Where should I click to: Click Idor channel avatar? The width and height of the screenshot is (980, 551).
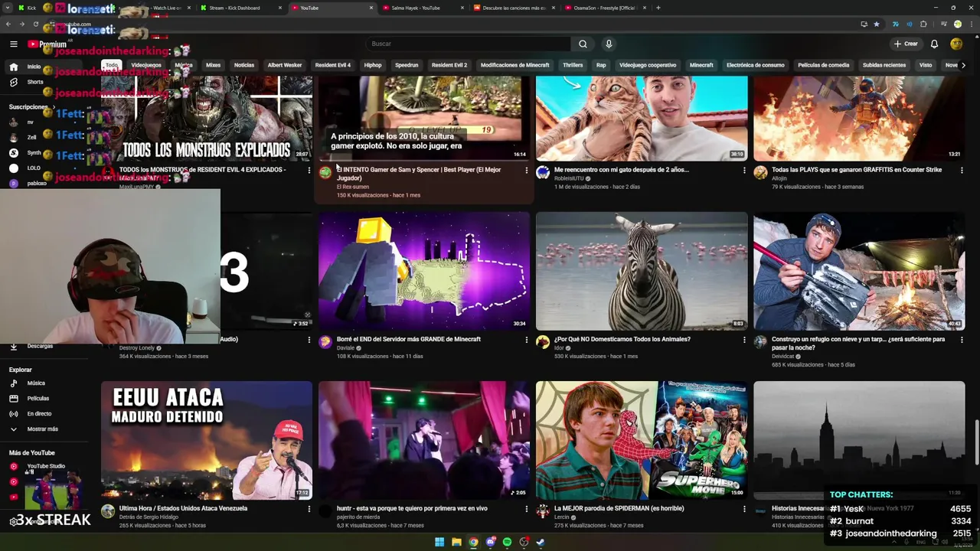[543, 342]
